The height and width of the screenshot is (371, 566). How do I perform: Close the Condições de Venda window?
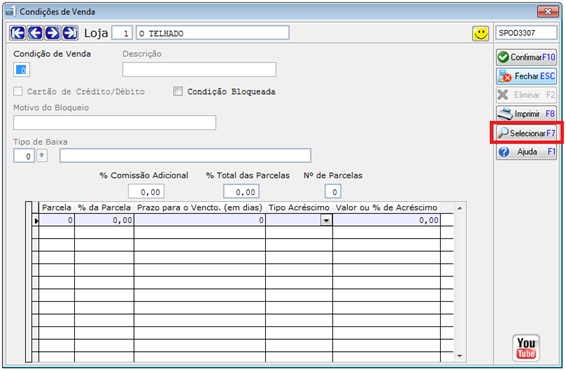[548, 12]
